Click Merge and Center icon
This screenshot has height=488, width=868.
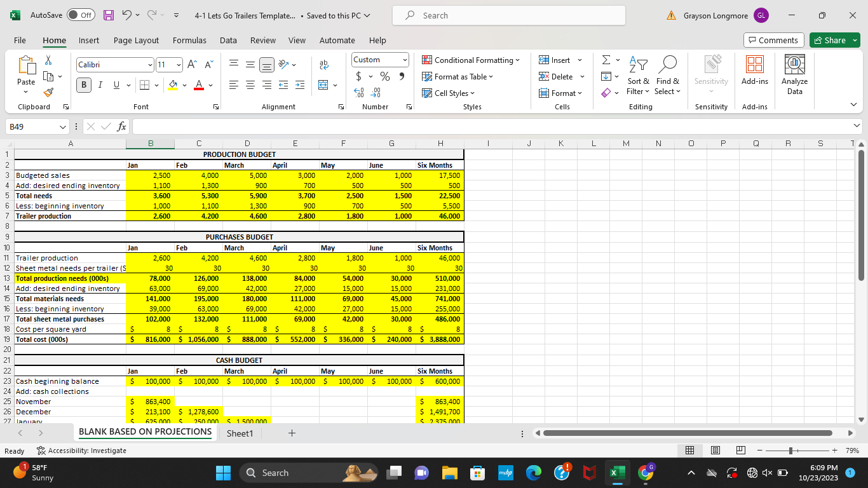324,85
